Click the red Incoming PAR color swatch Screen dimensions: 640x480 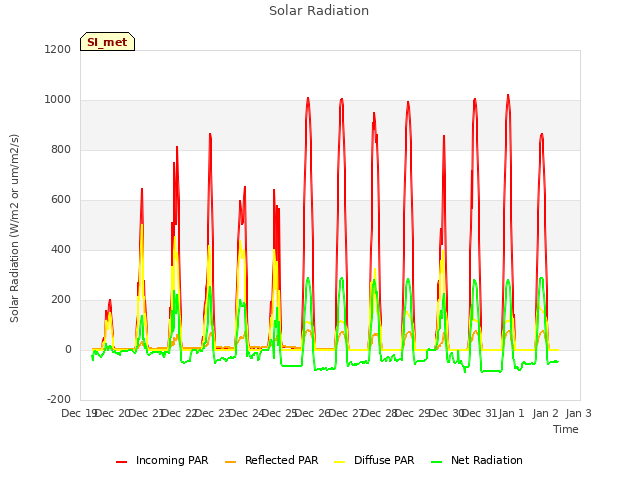121,462
